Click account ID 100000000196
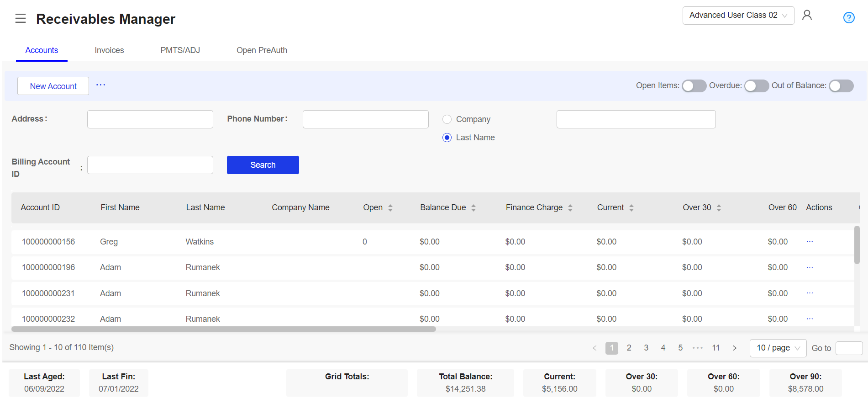The image size is (868, 404). click(x=48, y=267)
